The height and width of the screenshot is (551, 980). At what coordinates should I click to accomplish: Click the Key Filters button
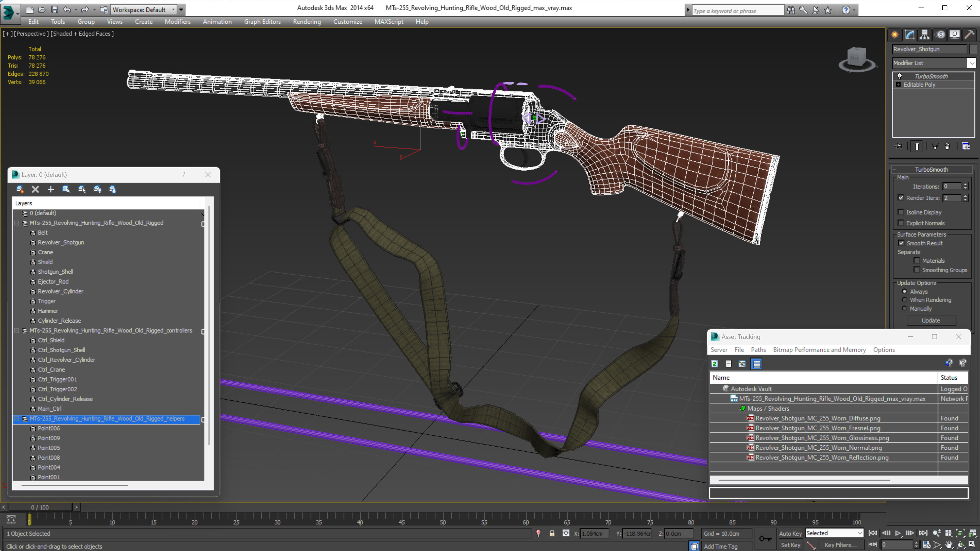point(841,545)
